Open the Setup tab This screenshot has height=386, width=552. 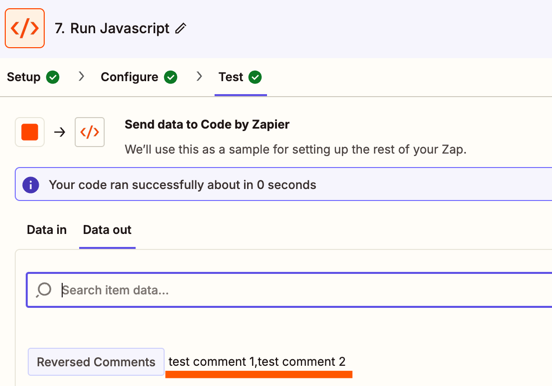33,77
